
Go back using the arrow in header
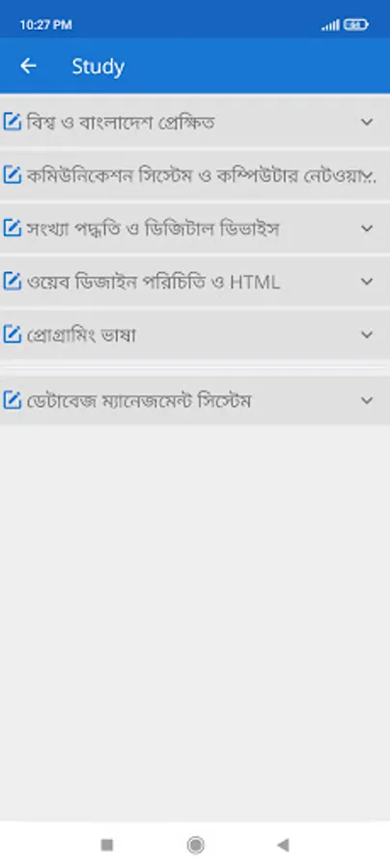tap(28, 66)
